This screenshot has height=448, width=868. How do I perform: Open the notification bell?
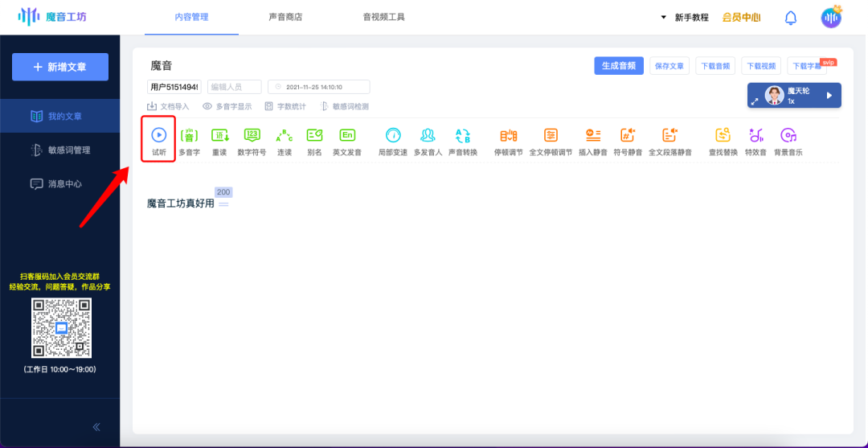[791, 18]
